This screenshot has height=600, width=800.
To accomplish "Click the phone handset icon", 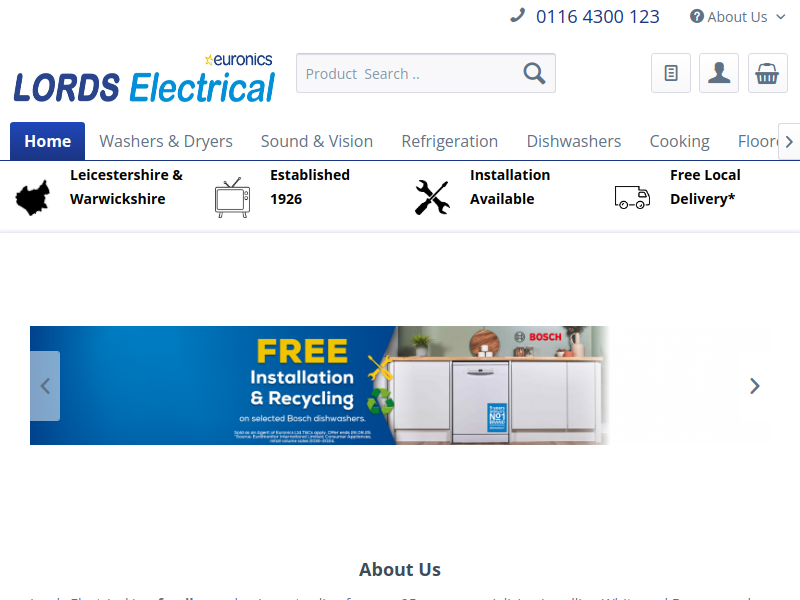I will click(x=517, y=16).
